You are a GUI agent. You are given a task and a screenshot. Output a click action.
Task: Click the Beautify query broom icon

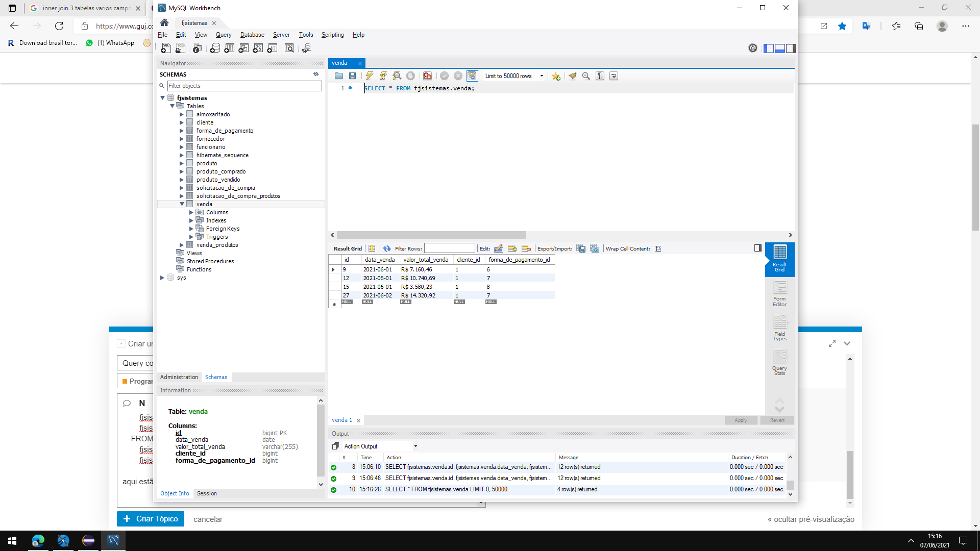[572, 76]
